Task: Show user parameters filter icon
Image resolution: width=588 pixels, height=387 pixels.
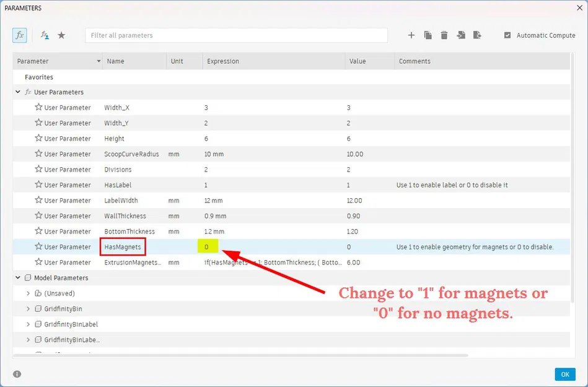Action: pyautogui.click(x=45, y=35)
